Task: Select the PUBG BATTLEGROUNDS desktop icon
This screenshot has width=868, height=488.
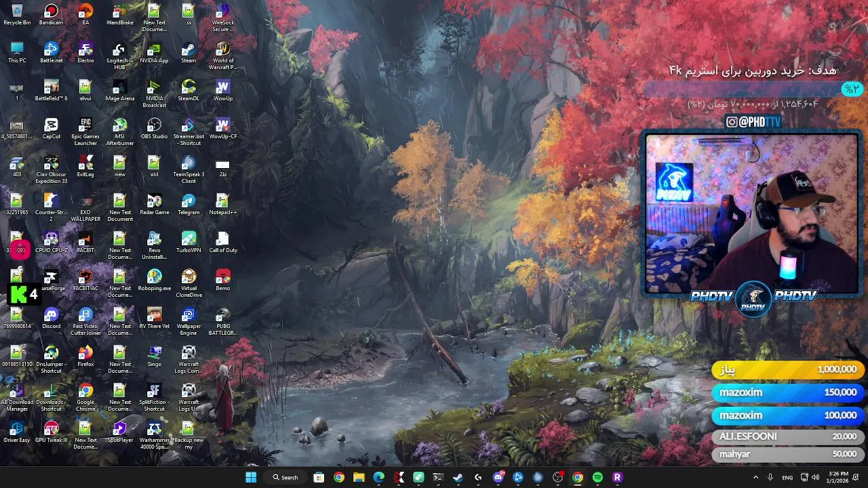Action: pyautogui.click(x=223, y=321)
